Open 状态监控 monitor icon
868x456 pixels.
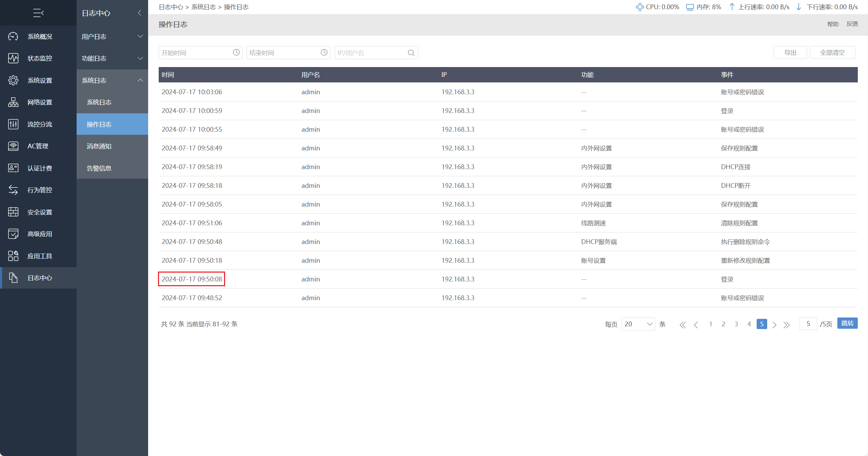point(13,58)
